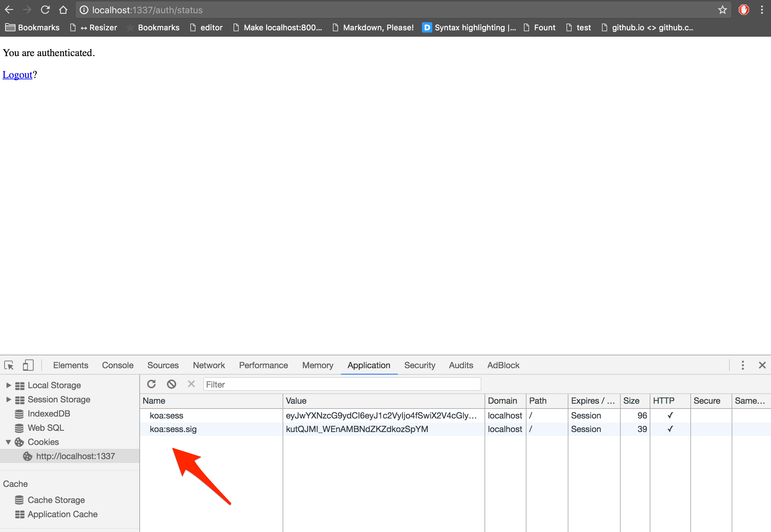Click the cookie Filter input field
Image resolution: width=771 pixels, height=532 pixels.
[342, 384]
